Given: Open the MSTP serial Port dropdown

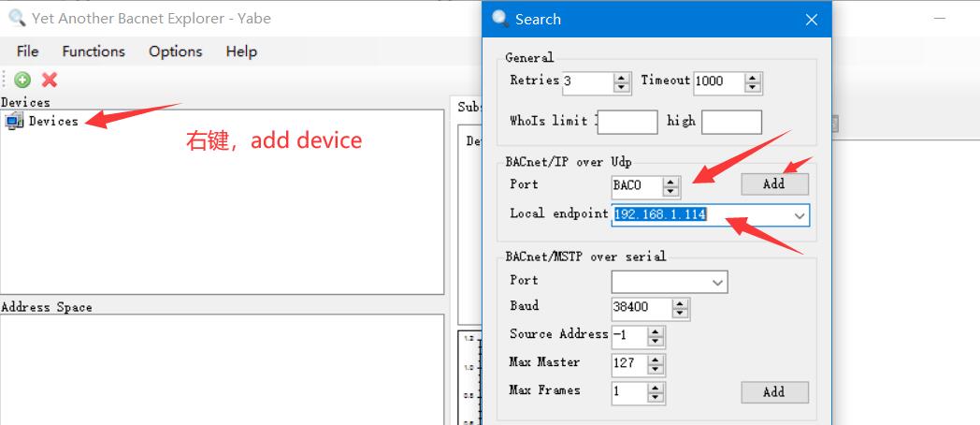Looking at the screenshot, I should coord(717,283).
